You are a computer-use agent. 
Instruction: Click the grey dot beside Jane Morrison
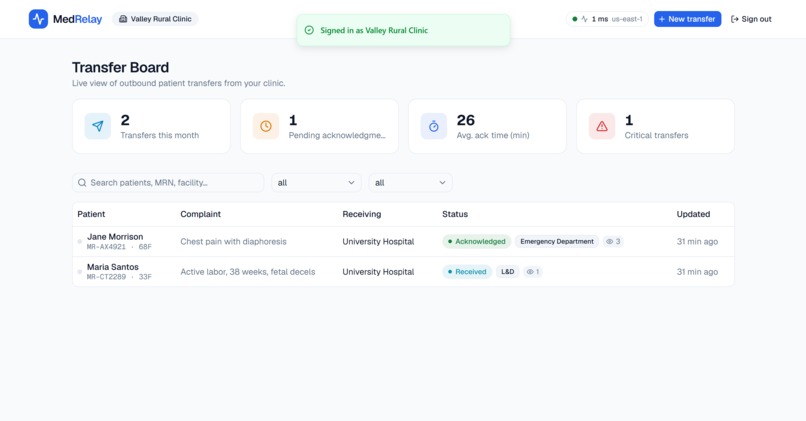pos(80,241)
